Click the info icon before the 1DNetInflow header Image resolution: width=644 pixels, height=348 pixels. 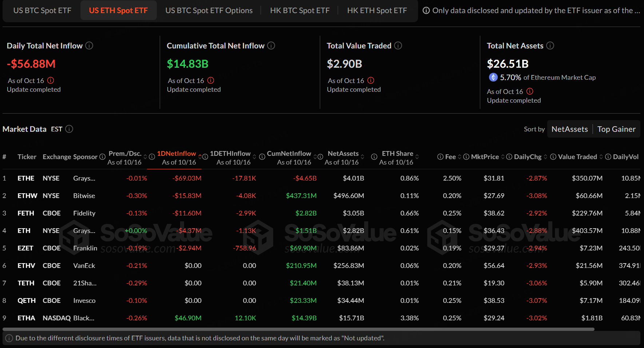pyautogui.click(x=152, y=157)
